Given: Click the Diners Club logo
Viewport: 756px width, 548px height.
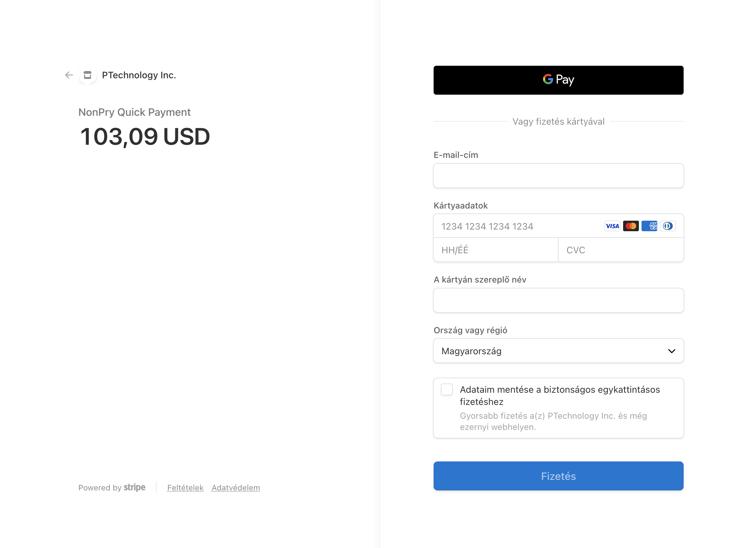Looking at the screenshot, I should (668, 226).
